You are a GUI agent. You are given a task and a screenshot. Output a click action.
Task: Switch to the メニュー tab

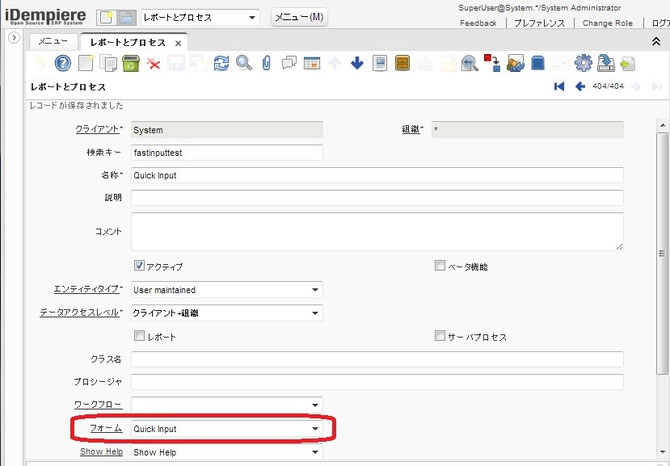pos(53,41)
